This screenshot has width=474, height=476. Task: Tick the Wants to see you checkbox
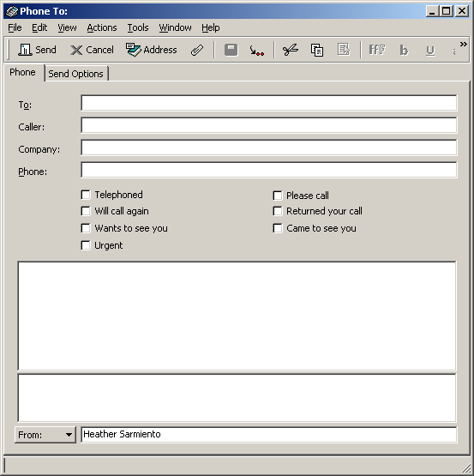pos(86,228)
